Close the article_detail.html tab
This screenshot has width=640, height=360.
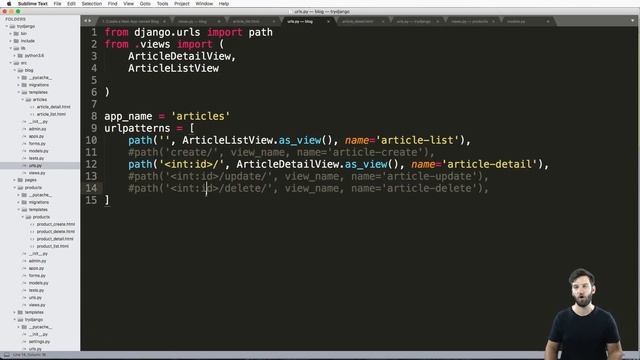coord(383,21)
